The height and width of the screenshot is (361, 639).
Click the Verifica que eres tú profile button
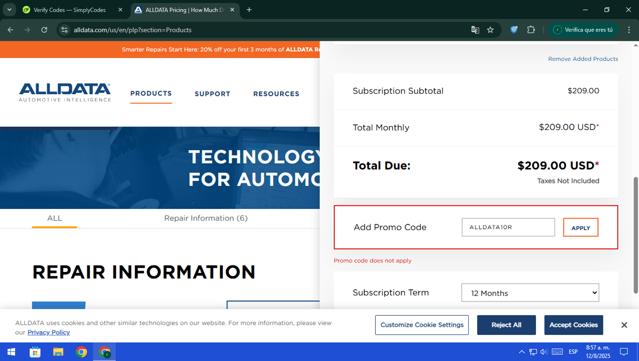tap(584, 30)
